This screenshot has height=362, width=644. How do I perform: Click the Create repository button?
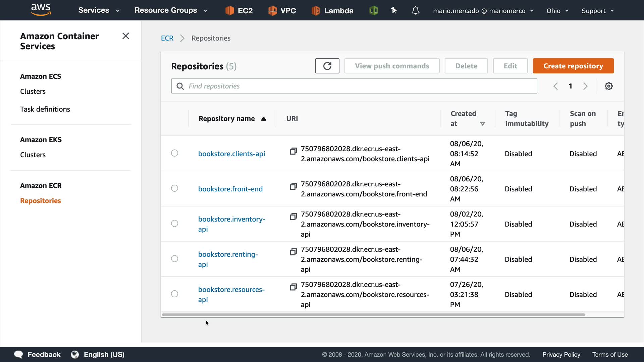pos(573,66)
